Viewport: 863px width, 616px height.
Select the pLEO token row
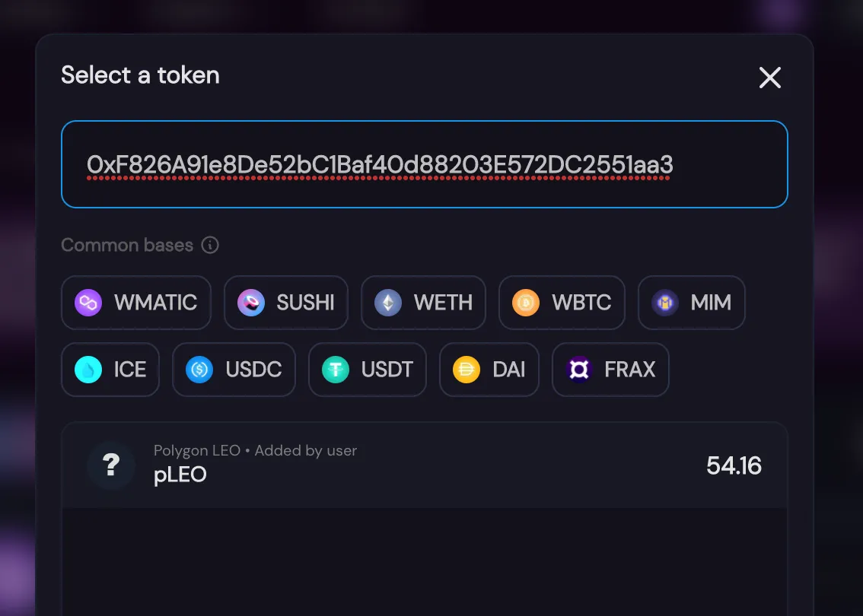[425, 465]
